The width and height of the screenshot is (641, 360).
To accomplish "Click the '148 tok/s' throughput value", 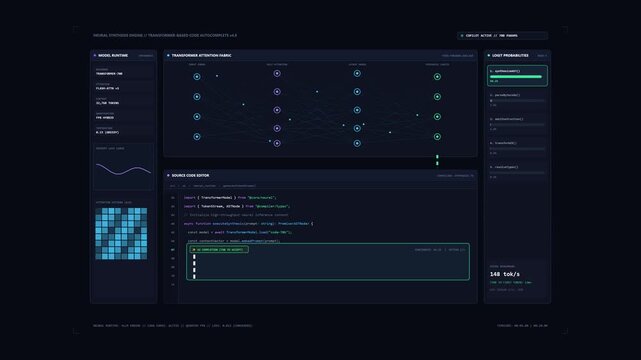I will pyautogui.click(x=505, y=274).
